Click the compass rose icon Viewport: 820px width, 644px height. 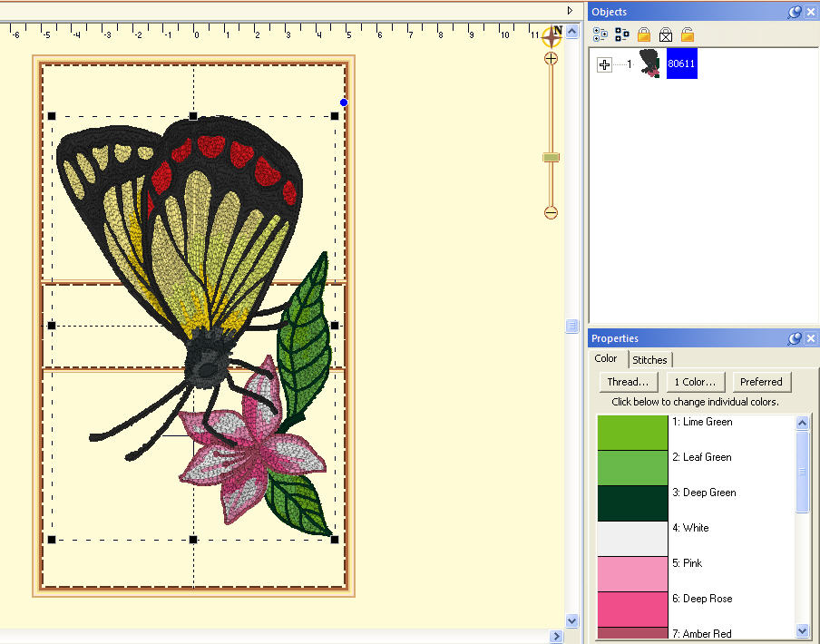coord(552,36)
